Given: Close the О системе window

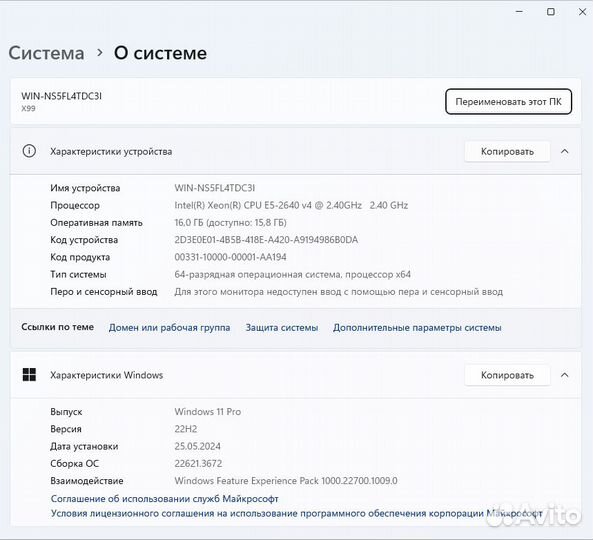Looking at the screenshot, I should pos(582,12).
